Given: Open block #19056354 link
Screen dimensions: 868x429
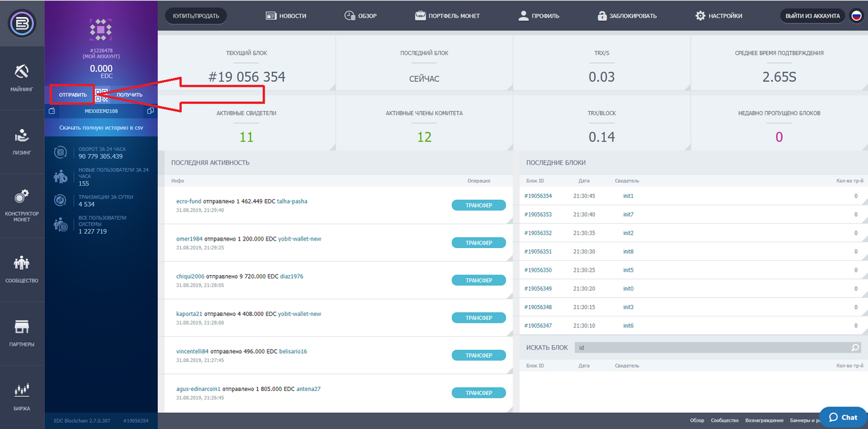Looking at the screenshot, I should coord(538,196).
